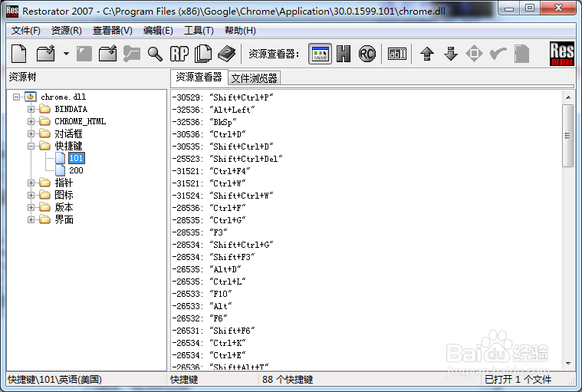Image resolution: width=582 pixels, height=392 pixels.
Task: Switch to Hex viewer mode (H icon)
Action: click(344, 54)
